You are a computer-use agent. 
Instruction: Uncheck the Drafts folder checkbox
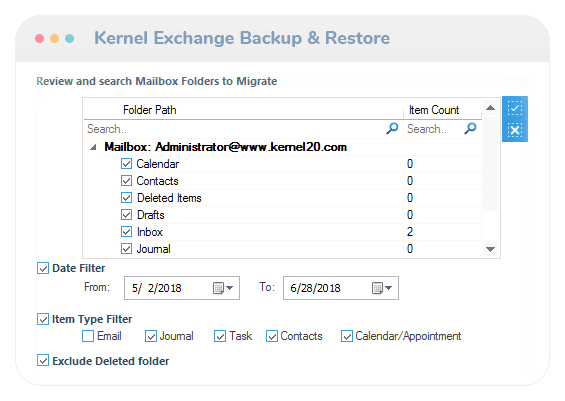click(x=126, y=215)
